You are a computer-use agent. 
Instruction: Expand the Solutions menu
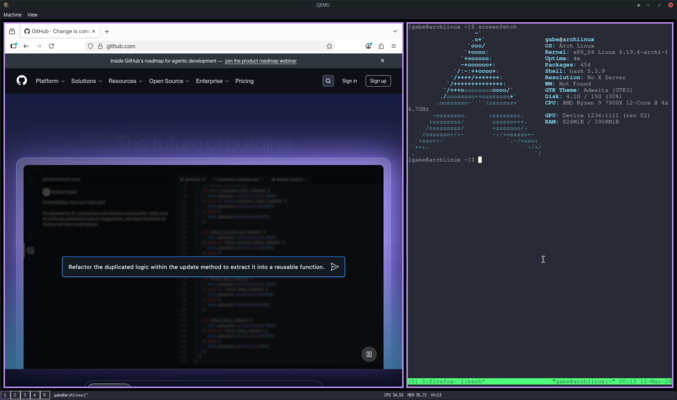86,81
